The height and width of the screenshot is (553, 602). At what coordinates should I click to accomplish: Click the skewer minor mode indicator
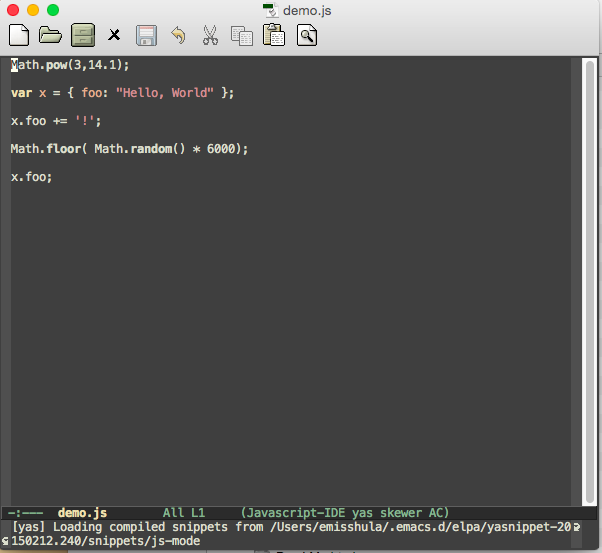point(401,513)
